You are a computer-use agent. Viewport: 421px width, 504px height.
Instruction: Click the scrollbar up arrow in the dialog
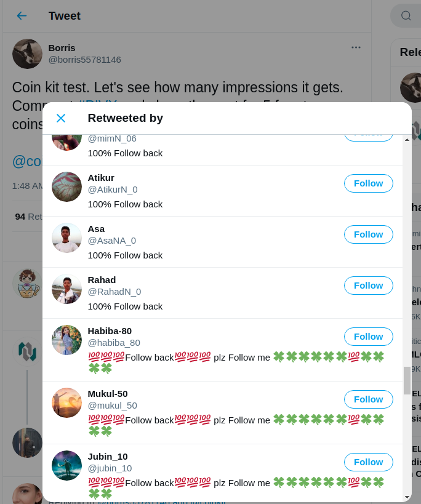coord(407,140)
